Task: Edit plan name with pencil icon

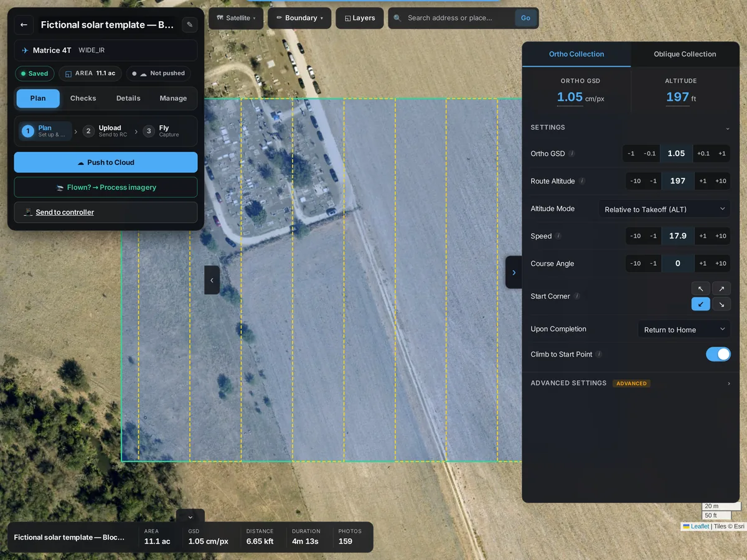Action: point(190,25)
